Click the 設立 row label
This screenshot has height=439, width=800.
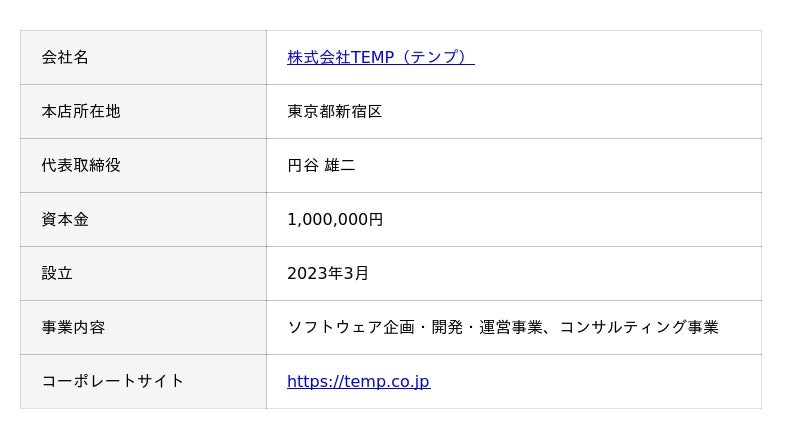57,274
